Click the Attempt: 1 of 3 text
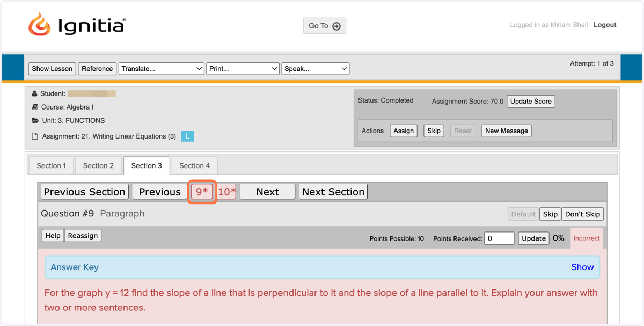The width and height of the screenshot is (644, 326). click(592, 63)
